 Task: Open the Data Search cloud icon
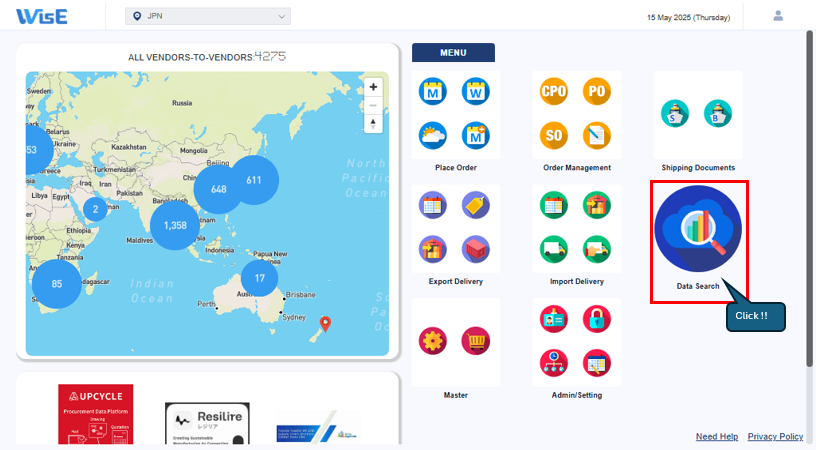pyautogui.click(x=697, y=228)
